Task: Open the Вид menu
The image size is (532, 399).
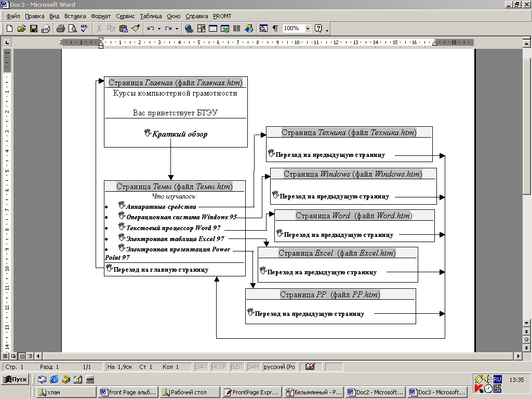Action: 54,16
